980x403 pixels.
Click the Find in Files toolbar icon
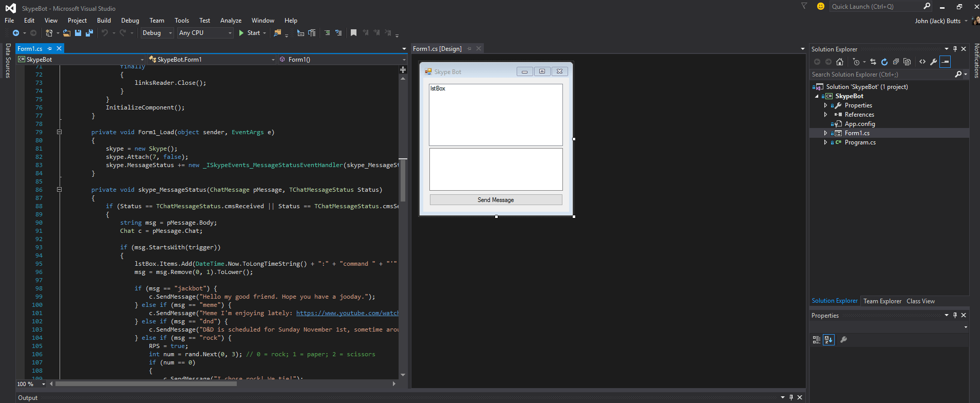[277, 33]
